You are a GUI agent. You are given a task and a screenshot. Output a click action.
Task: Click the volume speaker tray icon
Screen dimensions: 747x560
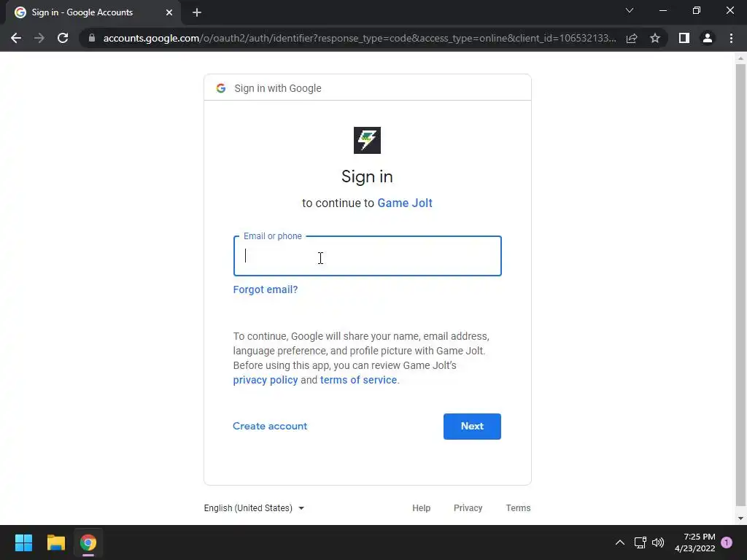(658, 542)
